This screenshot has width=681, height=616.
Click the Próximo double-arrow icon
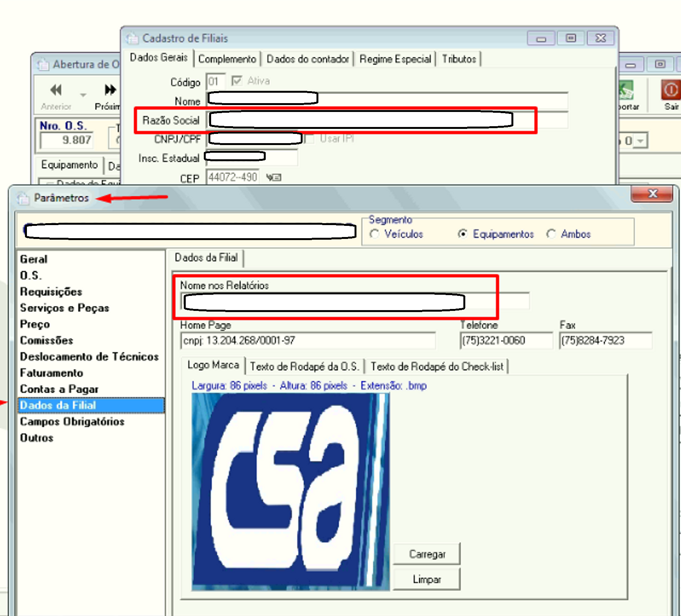tap(110, 90)
